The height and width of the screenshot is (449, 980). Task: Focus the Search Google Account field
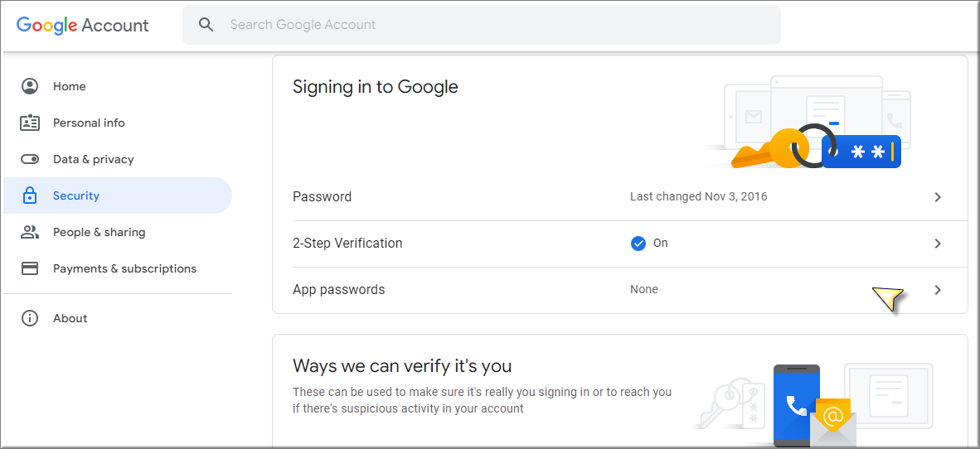click(481, 25)
